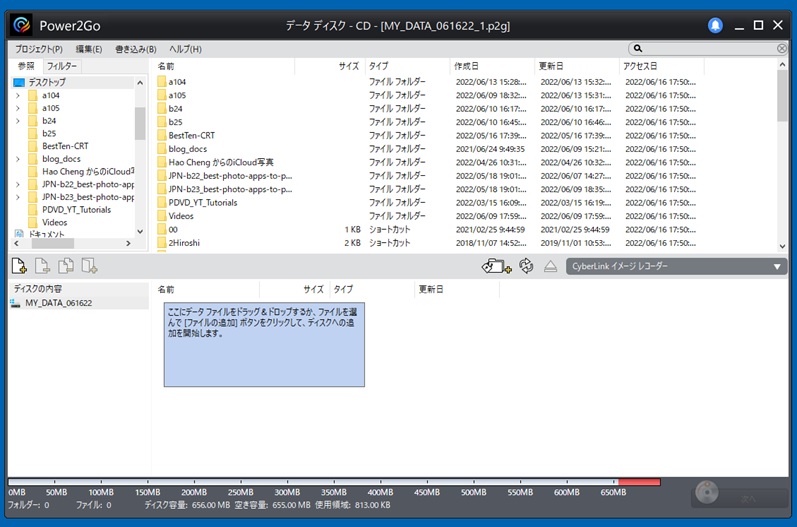Select the BestTen-CRT row in file list
The width and height of the screenshot is (797, 527).
426,135
